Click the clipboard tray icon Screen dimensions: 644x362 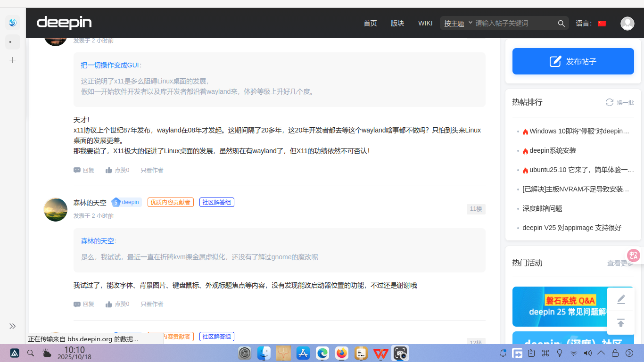pyautogui.click(x=531, y=353)
